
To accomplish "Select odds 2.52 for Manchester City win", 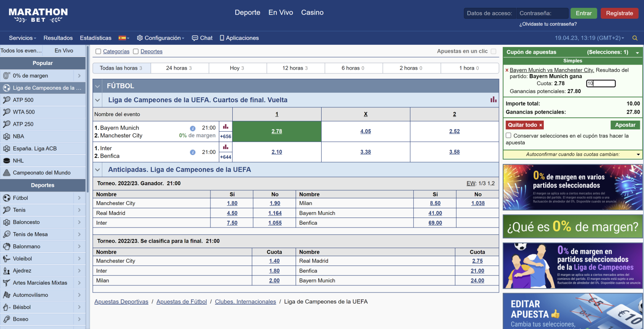I will point(454,131).
